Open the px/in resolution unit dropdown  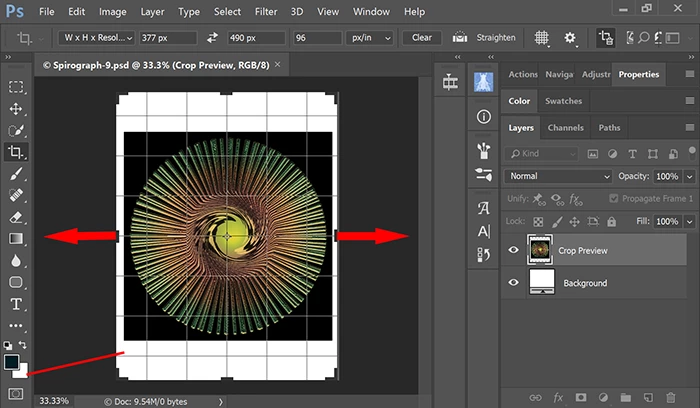(370, 38)
